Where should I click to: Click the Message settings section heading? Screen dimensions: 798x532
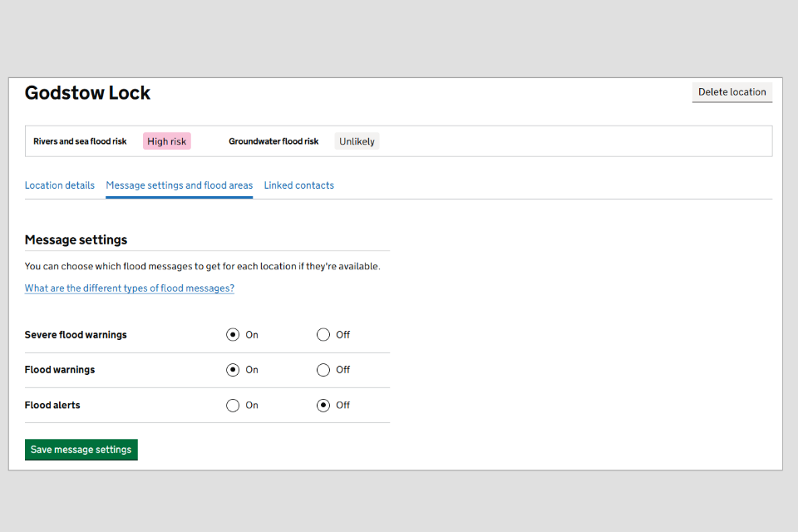pos(76,240)
